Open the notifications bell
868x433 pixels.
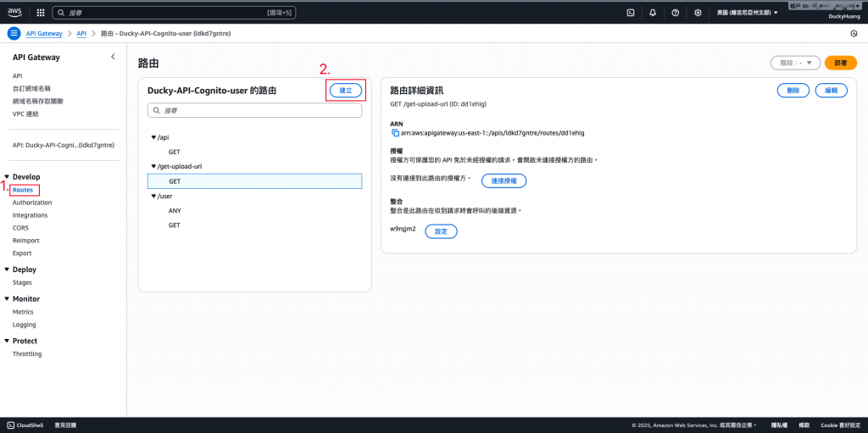[x=653, y=12]
